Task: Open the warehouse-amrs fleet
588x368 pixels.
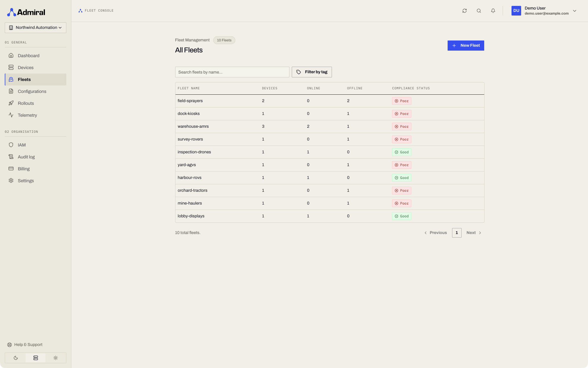Action: click(x=330, y=127)
